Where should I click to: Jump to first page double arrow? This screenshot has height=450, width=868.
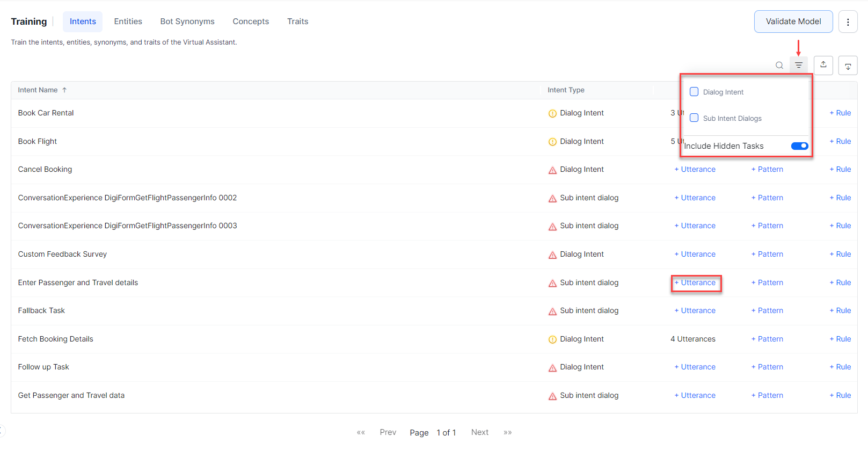[361, 432]
